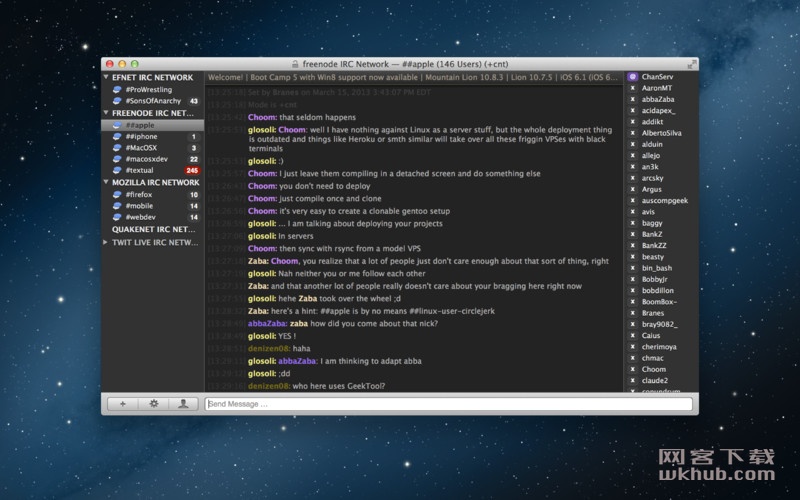
Task: Click the user badge icon beside Branes
Action: [x=633, y=313]
